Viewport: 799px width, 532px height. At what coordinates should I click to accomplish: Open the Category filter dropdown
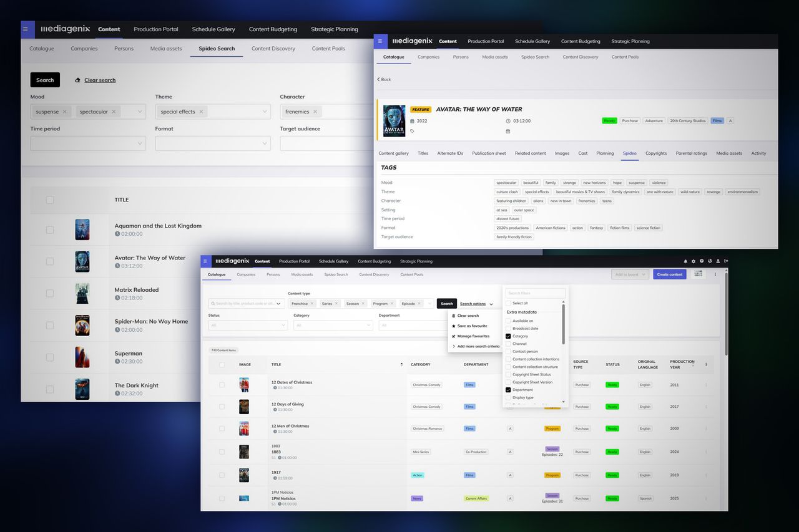coord(333,325)
